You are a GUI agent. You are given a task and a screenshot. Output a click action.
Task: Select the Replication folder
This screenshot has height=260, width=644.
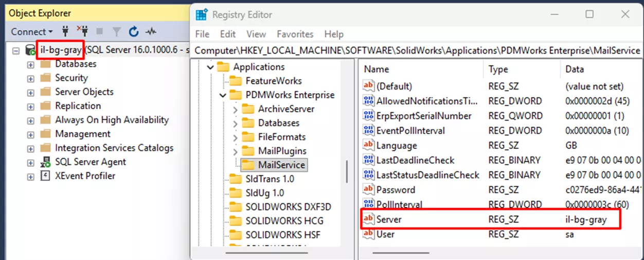(x=78, y=106)
